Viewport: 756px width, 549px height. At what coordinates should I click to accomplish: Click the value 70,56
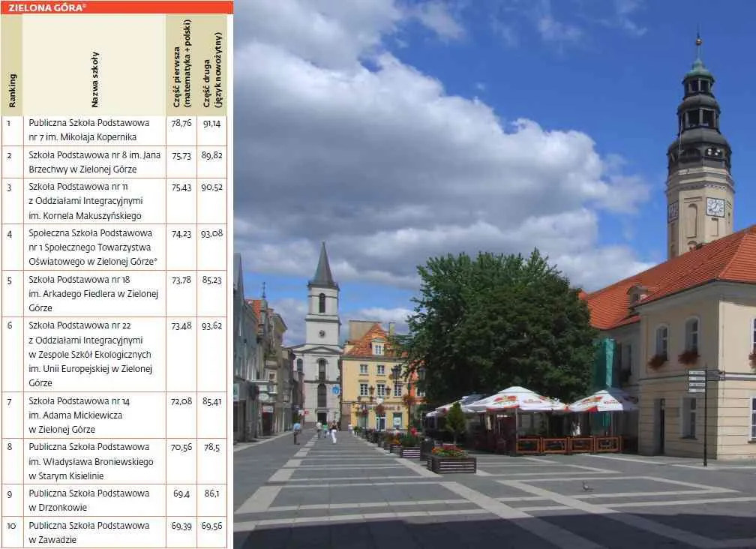[181, 448]
